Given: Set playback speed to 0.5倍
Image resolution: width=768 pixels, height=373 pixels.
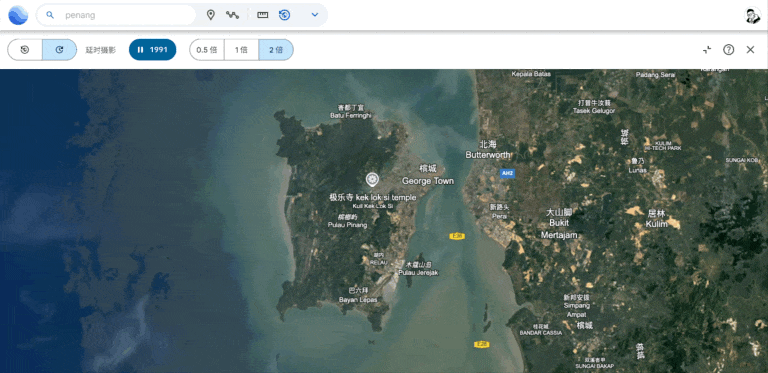Looking at the screenshot, I should 207,49.
